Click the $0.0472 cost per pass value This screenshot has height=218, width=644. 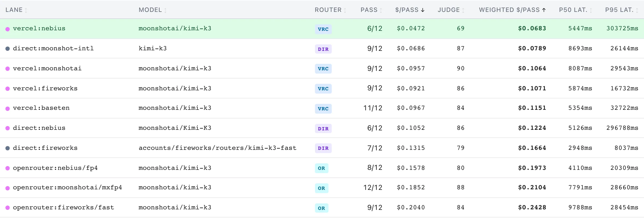tap(411, 28)
